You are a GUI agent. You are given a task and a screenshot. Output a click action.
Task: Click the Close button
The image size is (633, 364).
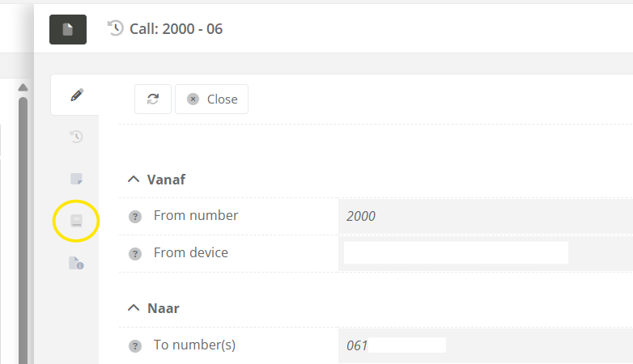pos(212,99)
